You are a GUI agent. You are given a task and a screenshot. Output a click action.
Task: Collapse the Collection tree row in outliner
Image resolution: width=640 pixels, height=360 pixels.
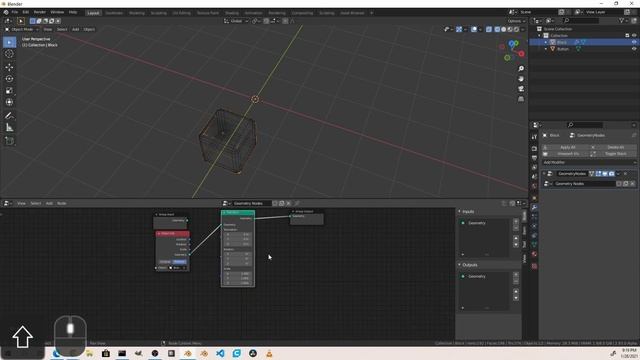(x=539, y=36)
